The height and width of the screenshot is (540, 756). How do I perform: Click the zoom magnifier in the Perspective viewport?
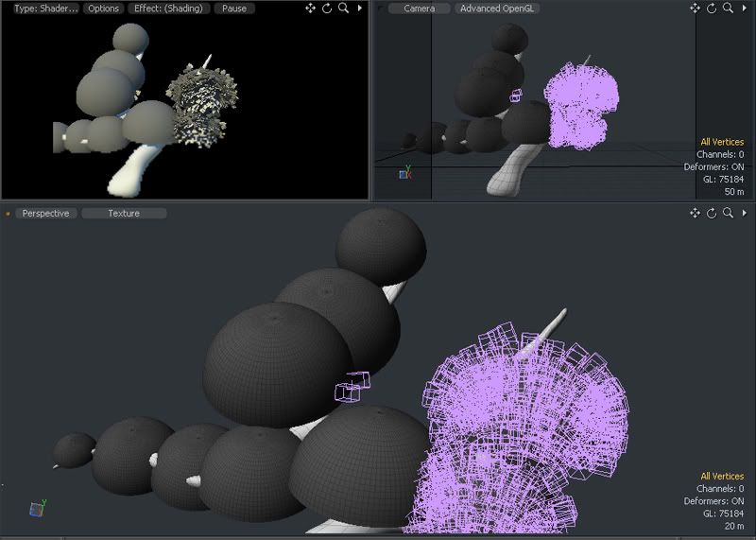click(x=728, y=214)
